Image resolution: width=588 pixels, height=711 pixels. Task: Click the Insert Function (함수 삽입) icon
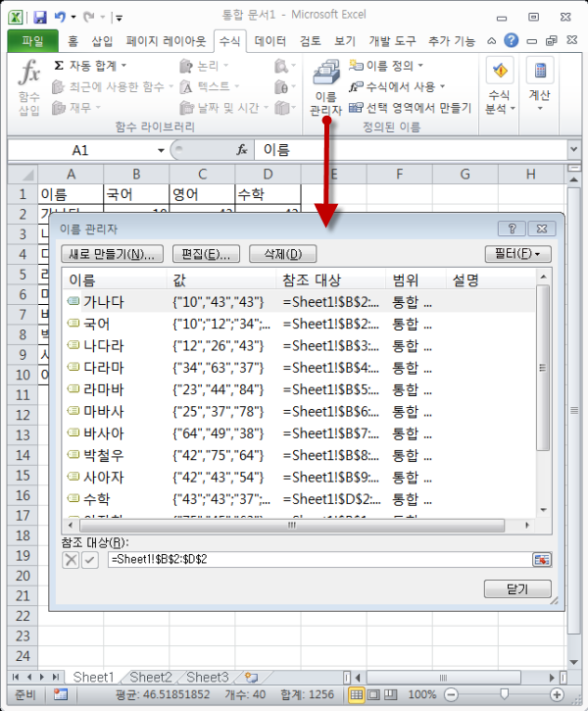click(29, 86)
